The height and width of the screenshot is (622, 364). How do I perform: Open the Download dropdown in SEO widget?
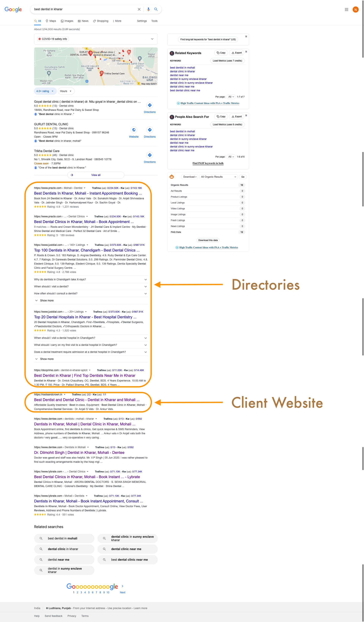point(190,177)
